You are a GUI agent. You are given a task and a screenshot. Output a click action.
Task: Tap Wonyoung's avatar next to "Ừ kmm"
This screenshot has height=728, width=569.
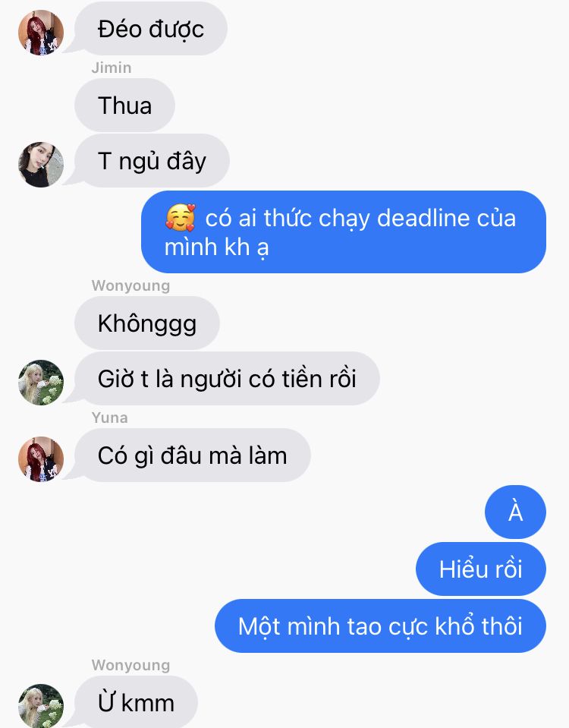[41, 706]
